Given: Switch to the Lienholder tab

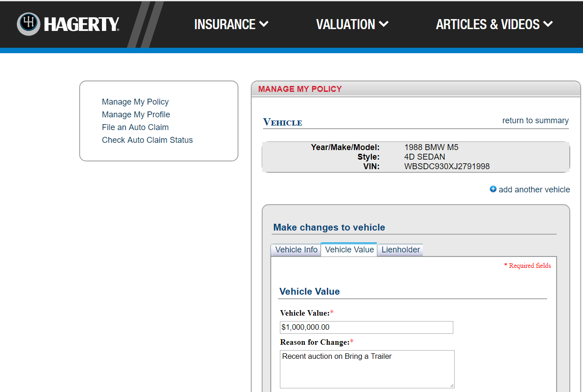Looking at the screenshot, I should pyautogui.click(x=400, y=250).
